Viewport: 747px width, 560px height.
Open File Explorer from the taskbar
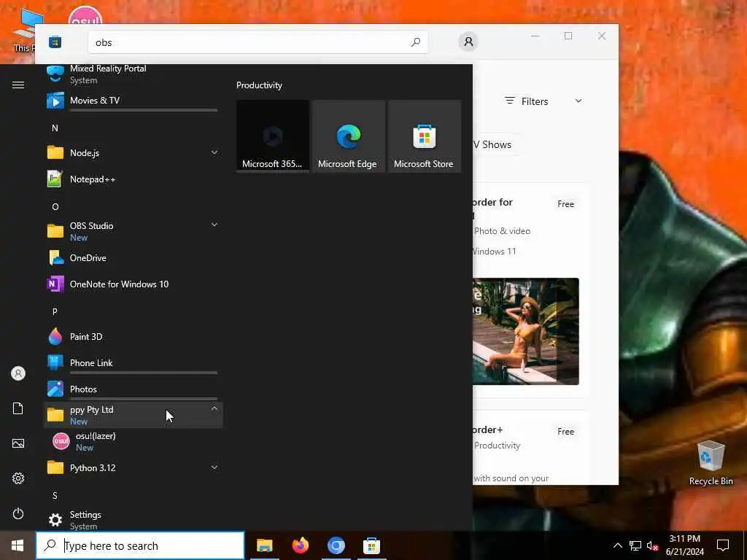[x=264, y=545]
